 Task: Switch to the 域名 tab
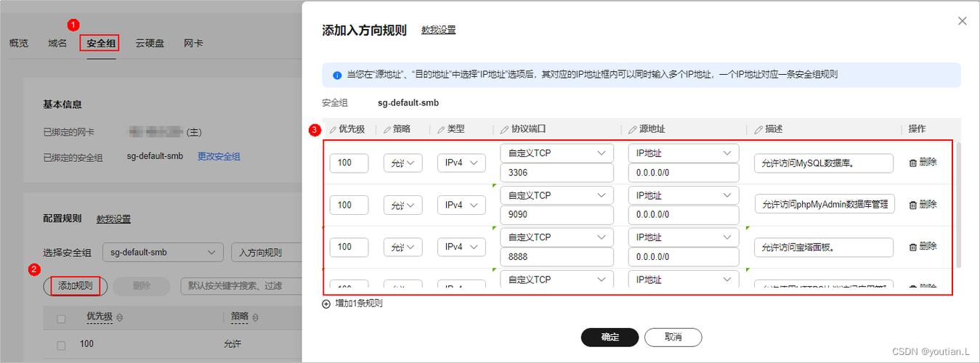(57, 44)
